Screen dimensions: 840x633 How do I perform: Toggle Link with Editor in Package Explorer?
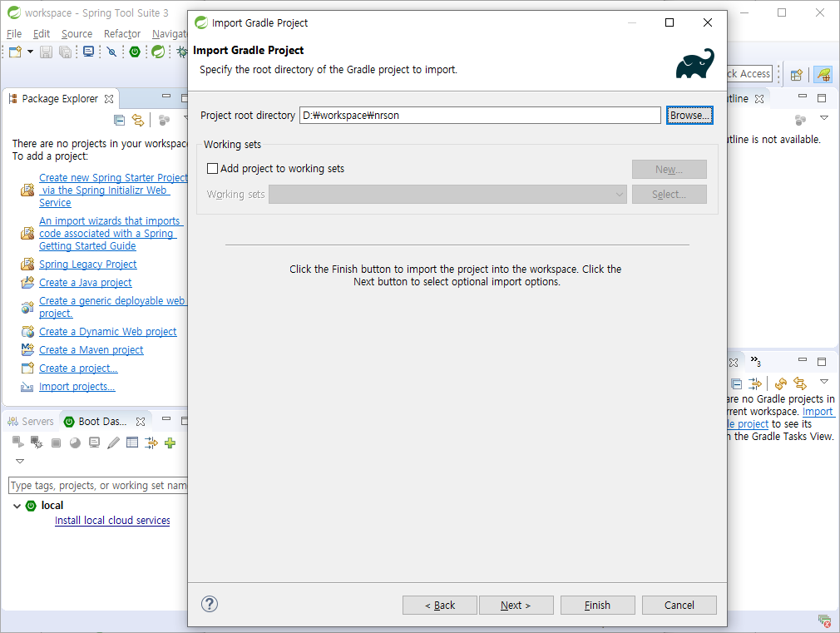[x=138, y=120]
